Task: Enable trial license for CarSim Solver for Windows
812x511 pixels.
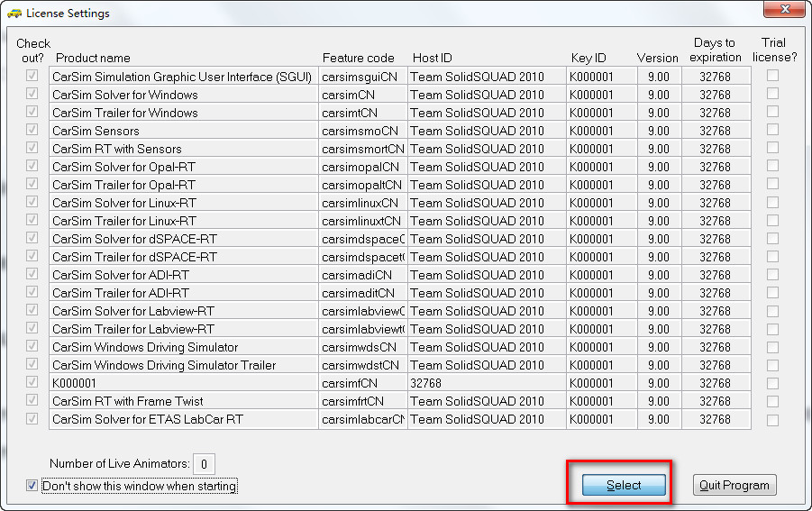Action: pyautogui.click(x=772, y=94)
